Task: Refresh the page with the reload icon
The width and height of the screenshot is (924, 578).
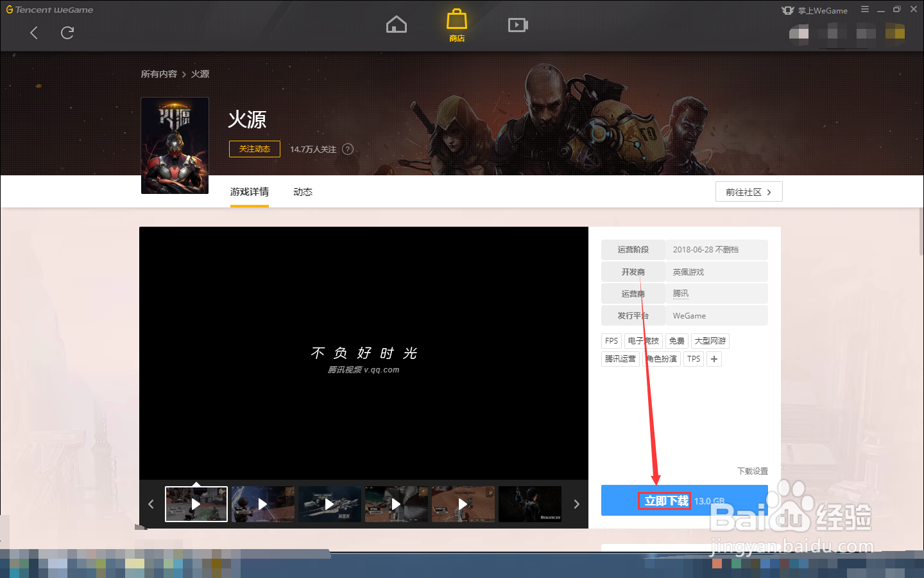Action: [67, 33]
